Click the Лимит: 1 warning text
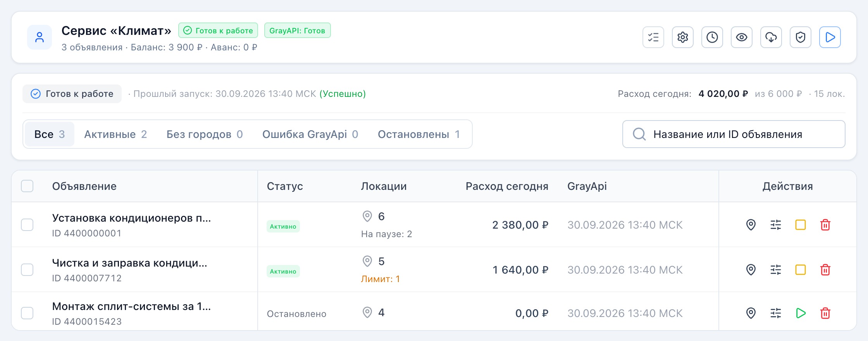 (380, 279)
